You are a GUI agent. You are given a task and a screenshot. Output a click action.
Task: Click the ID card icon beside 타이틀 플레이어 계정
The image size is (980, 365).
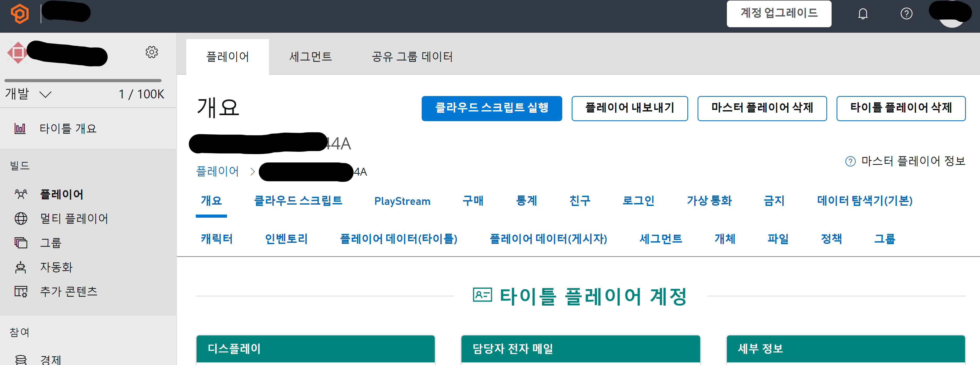482,295
